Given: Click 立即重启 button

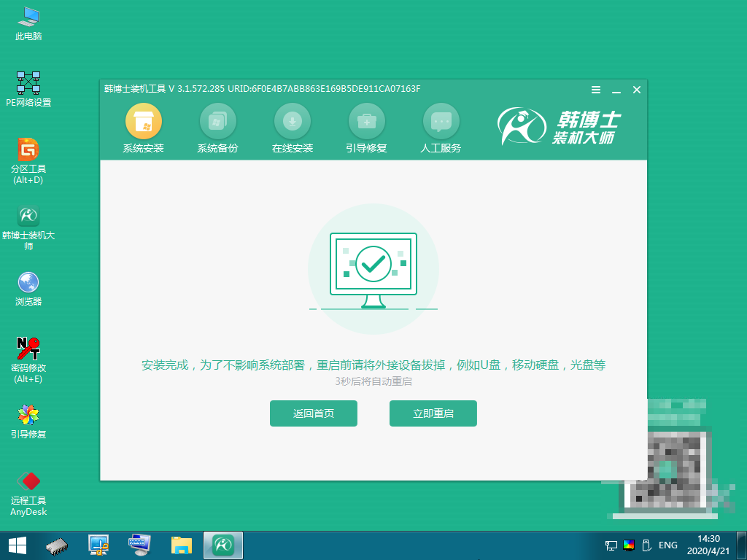Looking at the screenshot, I should pyautogui.click(x=433, y=413).
